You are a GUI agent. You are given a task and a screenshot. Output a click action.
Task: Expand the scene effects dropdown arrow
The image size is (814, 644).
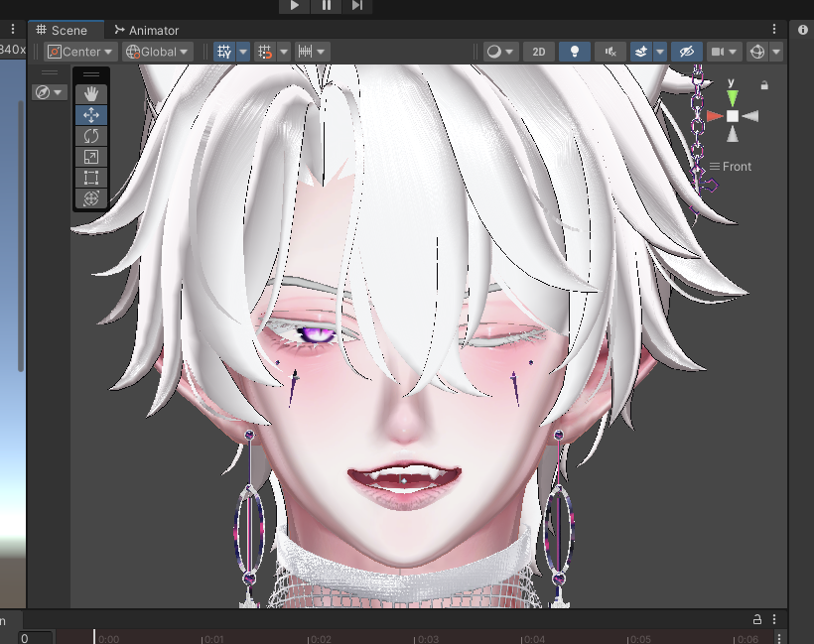click(x=660, y=52)
